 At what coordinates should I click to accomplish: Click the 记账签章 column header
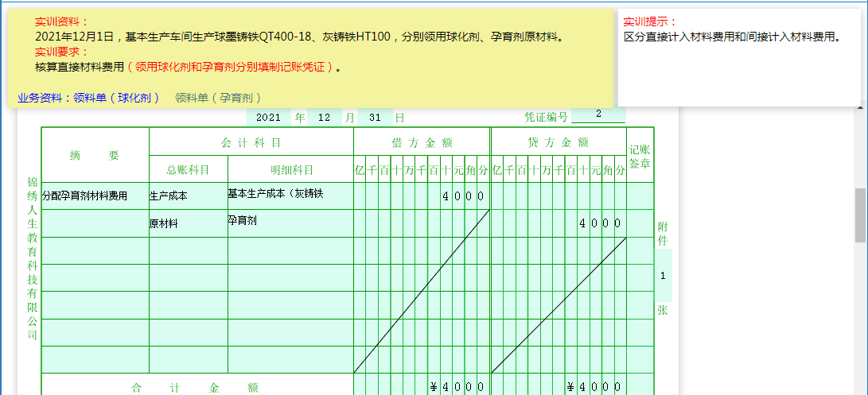640,156
